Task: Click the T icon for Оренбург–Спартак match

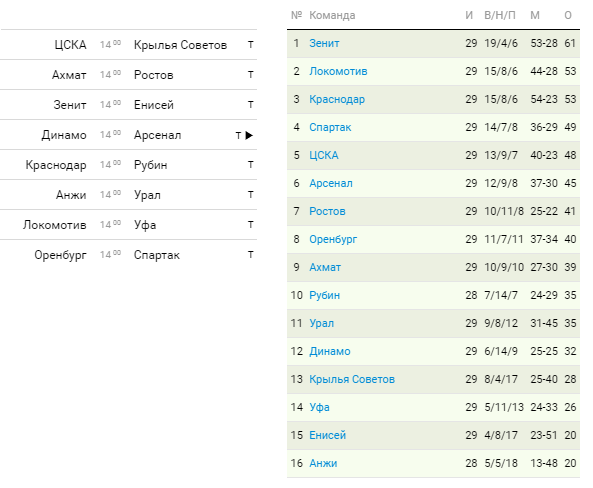Action: (250, 255)
